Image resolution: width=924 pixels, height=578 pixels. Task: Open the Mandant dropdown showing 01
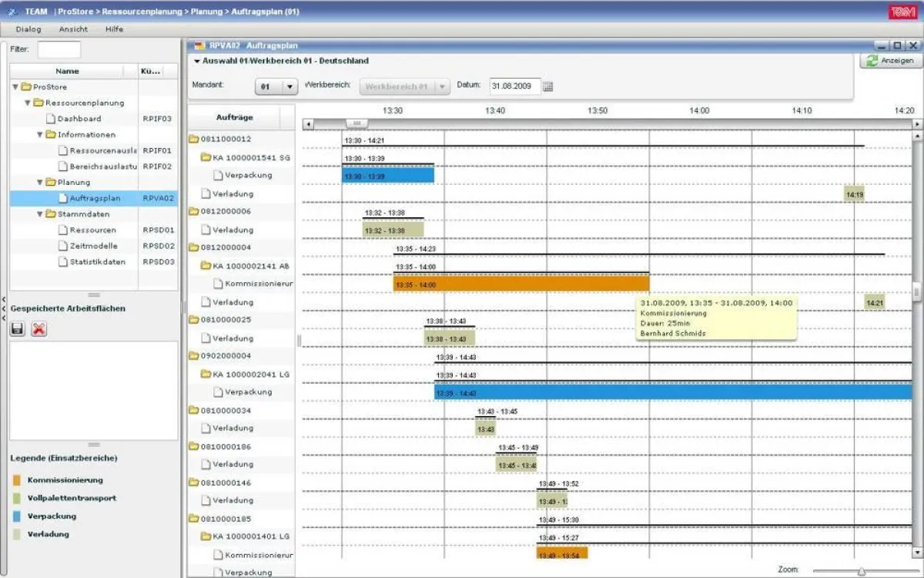click(290, 86)
